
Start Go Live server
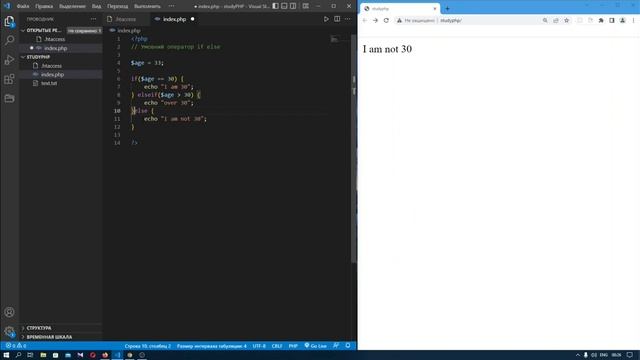click(316, 346)
